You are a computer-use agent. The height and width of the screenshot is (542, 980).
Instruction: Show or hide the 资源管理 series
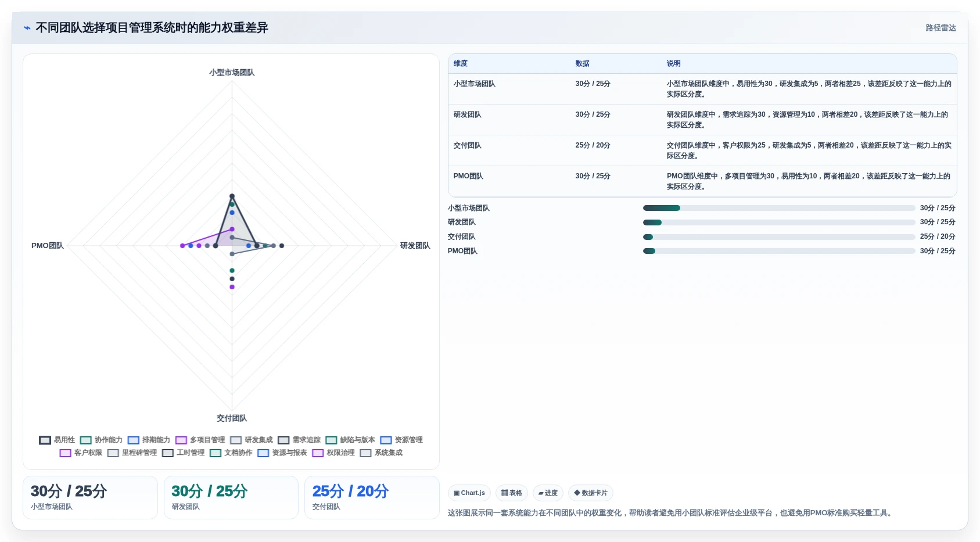coord(401,440)
